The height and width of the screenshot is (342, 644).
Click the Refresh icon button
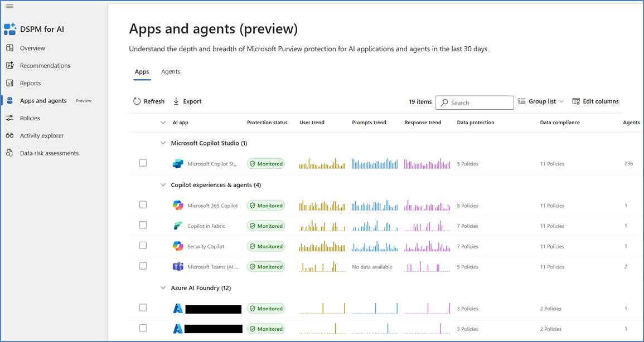(137, 101)
